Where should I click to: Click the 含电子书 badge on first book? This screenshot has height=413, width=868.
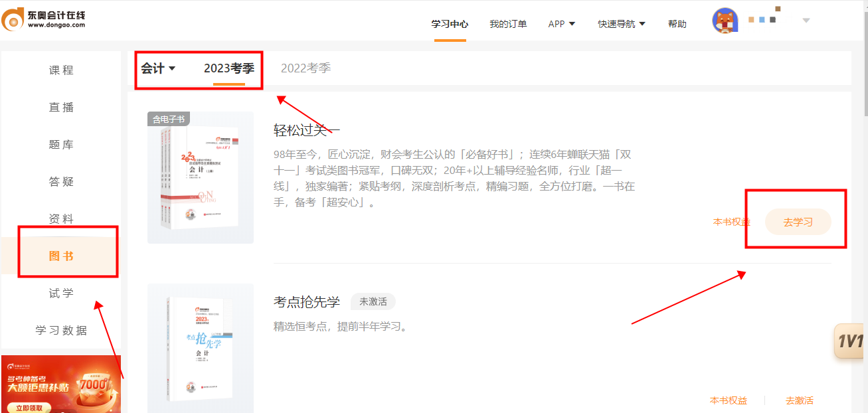click(x=169, y=120)
